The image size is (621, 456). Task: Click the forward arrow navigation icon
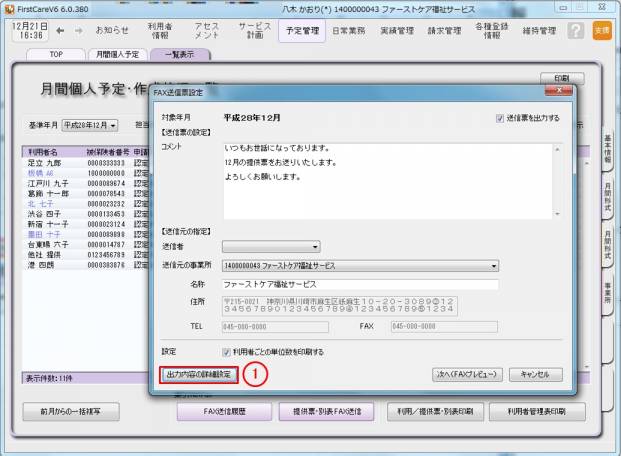[x=70, y=30]
